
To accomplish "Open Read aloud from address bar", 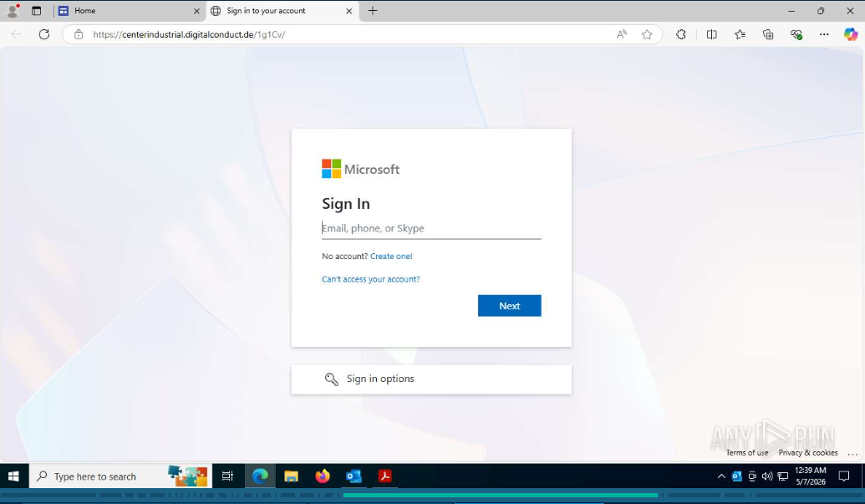I will pyautogui.click(x=622, y=34).
